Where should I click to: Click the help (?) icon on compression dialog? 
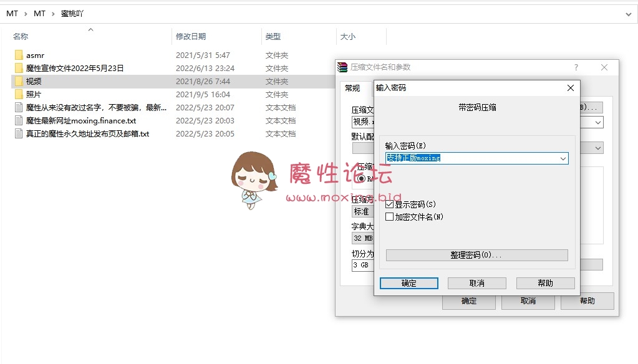576,67
